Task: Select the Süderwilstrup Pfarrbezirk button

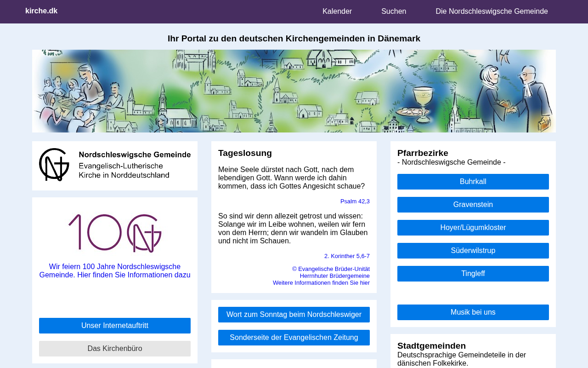Action: [x=473, y=251]
